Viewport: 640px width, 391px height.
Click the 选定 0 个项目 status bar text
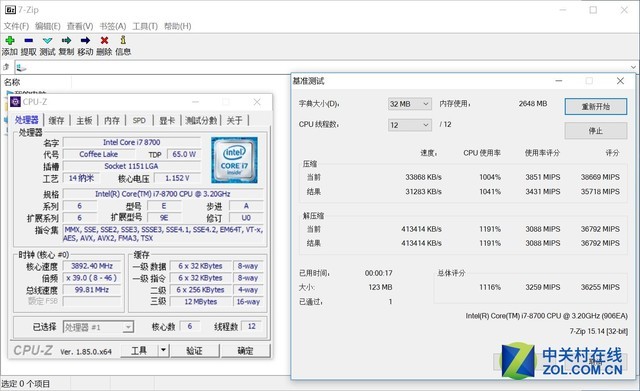(x=25, y=384)
